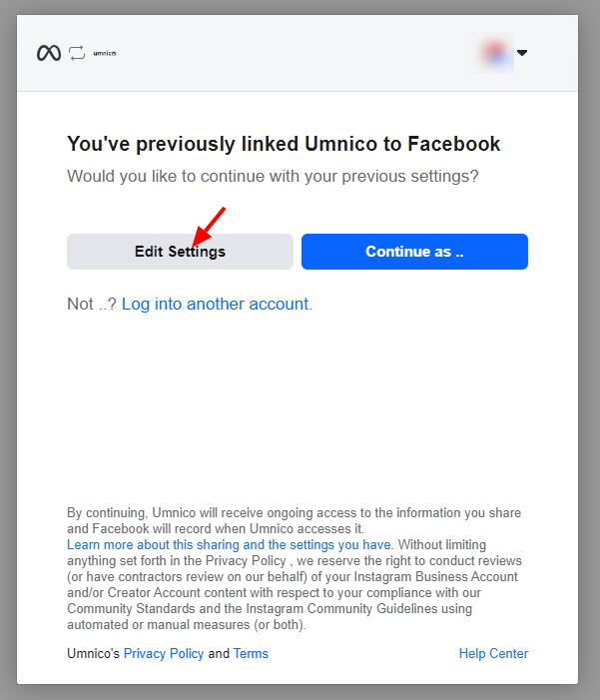
Task: Click the 'Umnico's' text in footer
Action: point(93,654)
